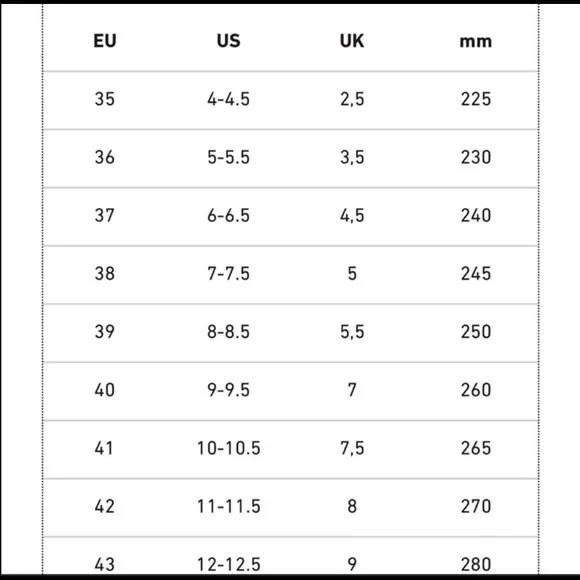Click UK size 5,5 cell
This screenshot has height=580, width=580.
tap(352, 332)
